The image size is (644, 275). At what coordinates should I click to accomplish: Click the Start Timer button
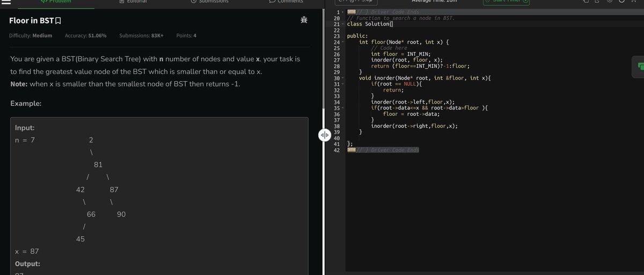(507, 2)
